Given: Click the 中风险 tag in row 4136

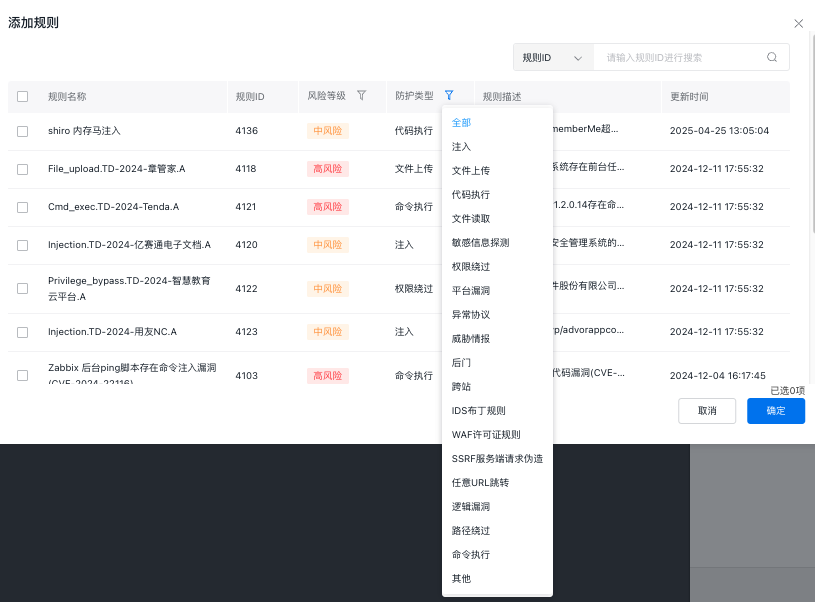Looking at the screenshot, I should 327,131.
